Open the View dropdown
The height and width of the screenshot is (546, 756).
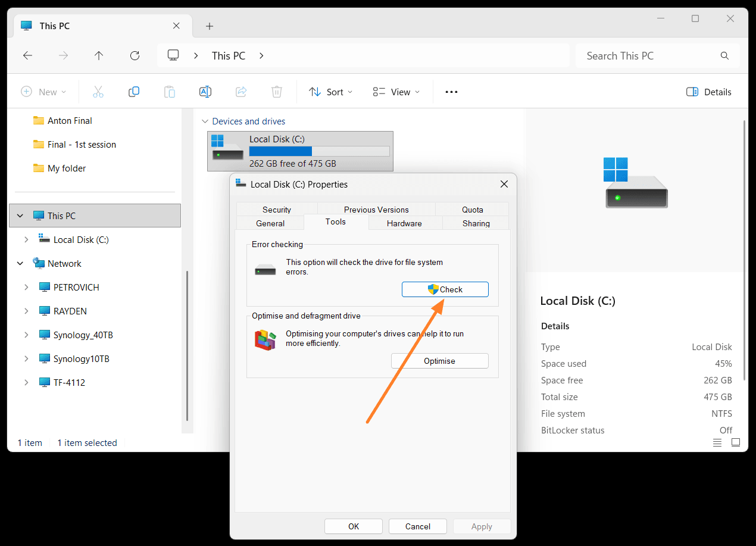[396, 92]
